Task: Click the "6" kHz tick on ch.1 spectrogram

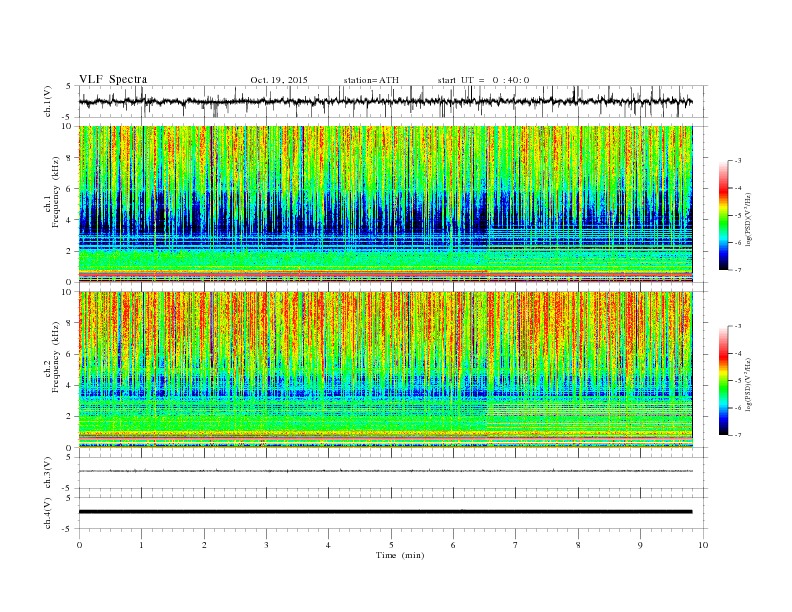Action: [x=70, y=189]
